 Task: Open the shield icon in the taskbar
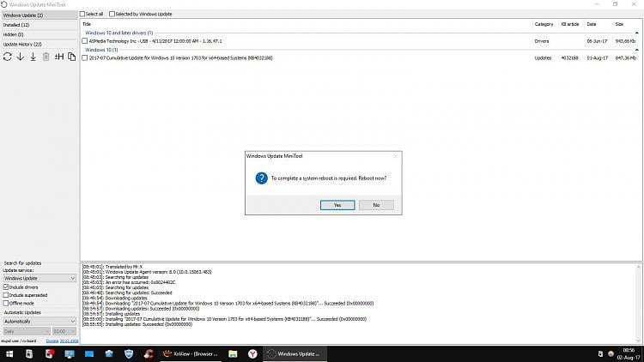(129, 353)
